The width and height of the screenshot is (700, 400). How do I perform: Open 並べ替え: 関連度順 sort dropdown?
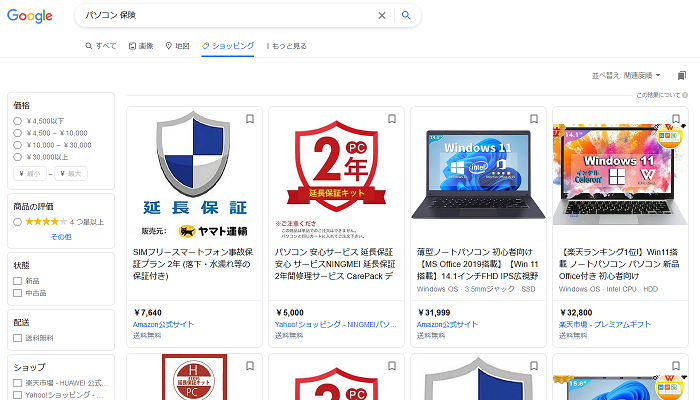626,75
